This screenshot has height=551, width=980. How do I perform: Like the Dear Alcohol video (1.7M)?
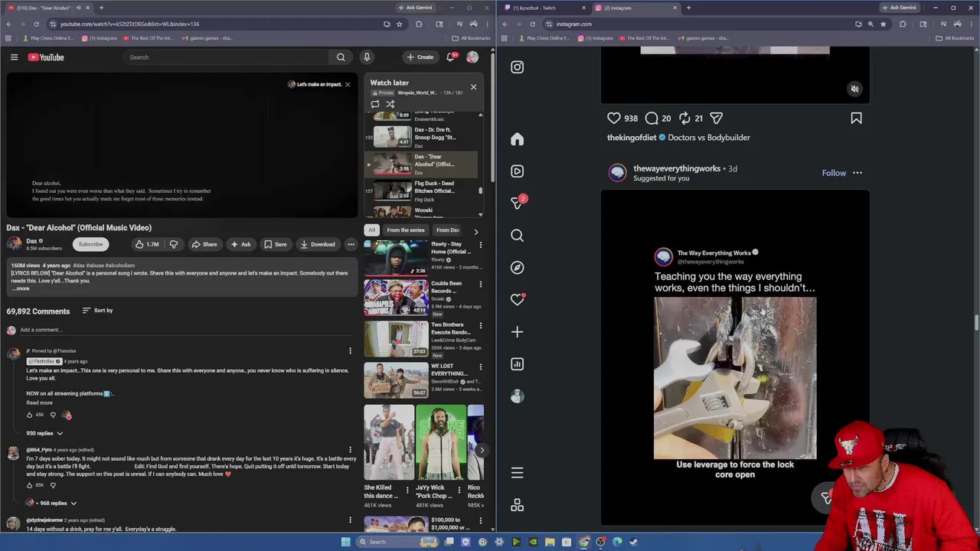146,244
